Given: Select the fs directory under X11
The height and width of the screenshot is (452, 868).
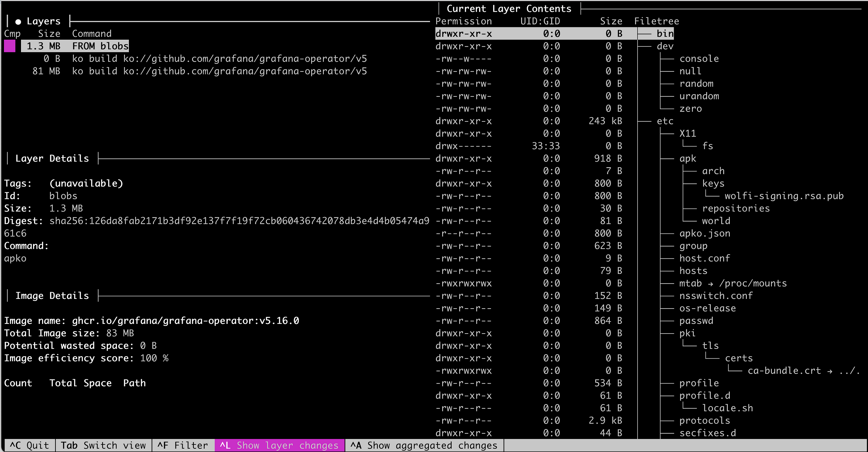Looking at the screenshot, I should point(708,146).
